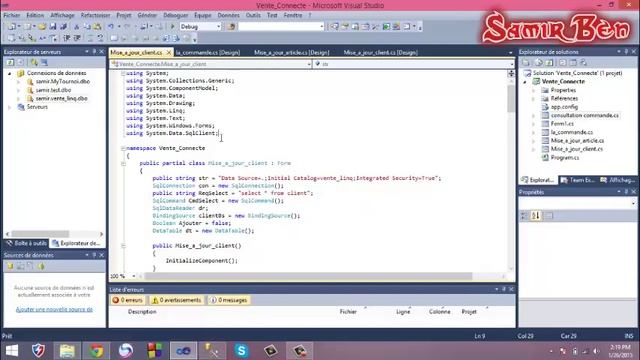Switch to Mise_a_jour_article.cs [Design] tab
The height and width of the screenshot is (360, 640).
coord(291,53)
